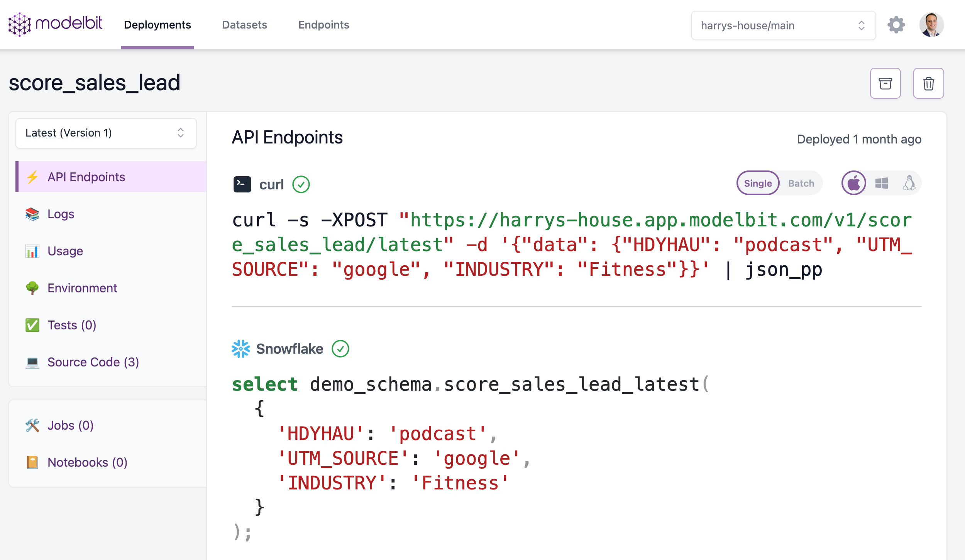Open the harrys-house/main branch selector
The image size is (965, 560).
click(782, 25)
